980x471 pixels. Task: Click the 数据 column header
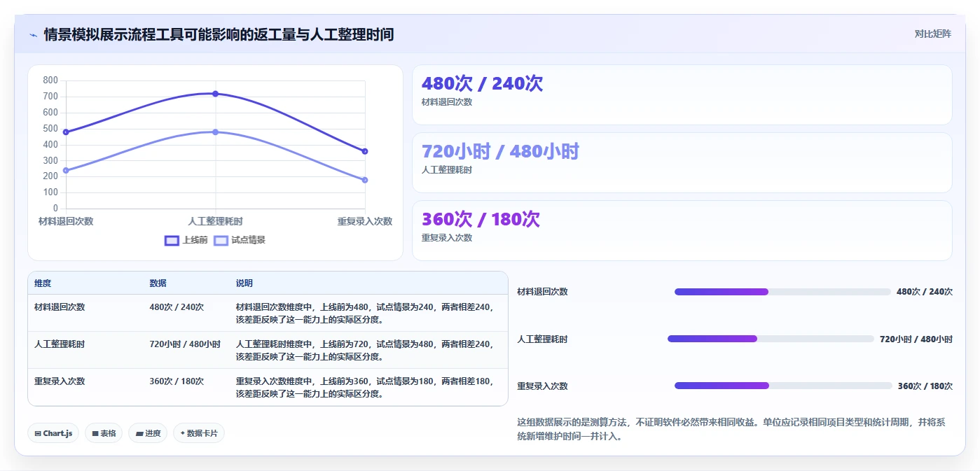click(158, 283)
